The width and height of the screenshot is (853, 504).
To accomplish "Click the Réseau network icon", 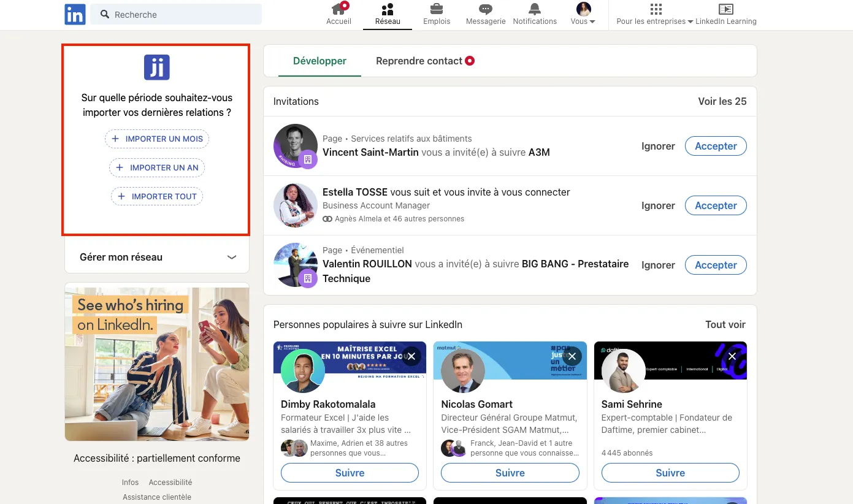I will (387, 10).
